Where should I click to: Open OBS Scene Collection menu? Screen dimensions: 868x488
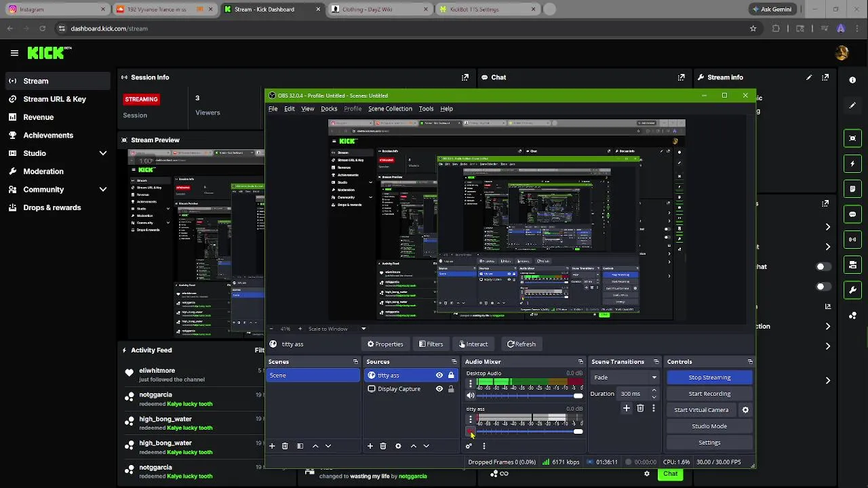point(390,108)
